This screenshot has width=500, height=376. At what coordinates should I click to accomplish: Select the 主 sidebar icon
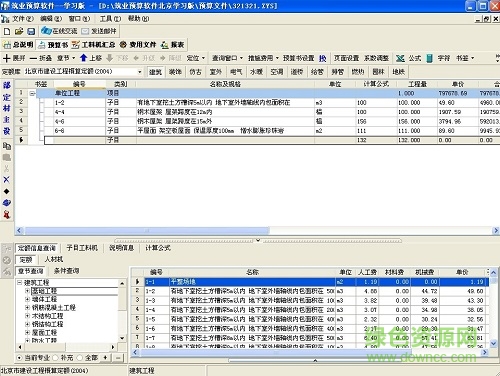tap(7, 119)
